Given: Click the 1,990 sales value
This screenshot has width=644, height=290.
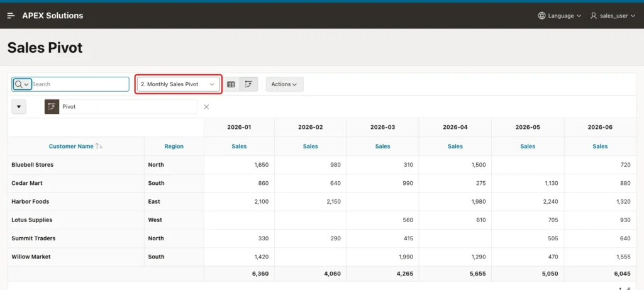Looking at the screenshot, I should coord(406,257).
